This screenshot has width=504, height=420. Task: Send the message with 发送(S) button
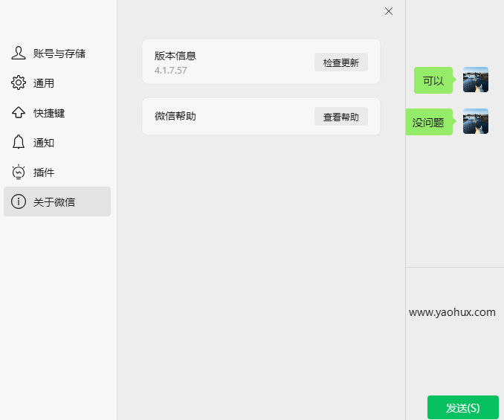[x=463, y=407]
